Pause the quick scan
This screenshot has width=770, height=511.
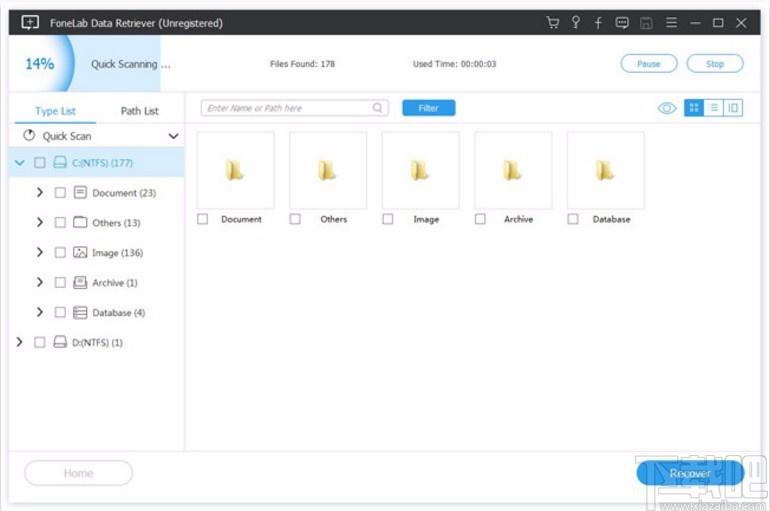click(649, 64)
